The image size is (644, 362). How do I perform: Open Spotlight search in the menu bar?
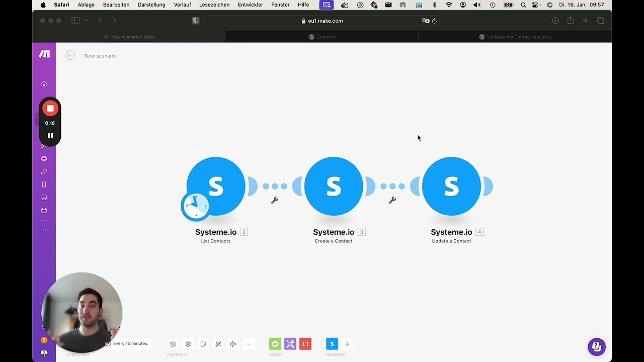point(523,5)
